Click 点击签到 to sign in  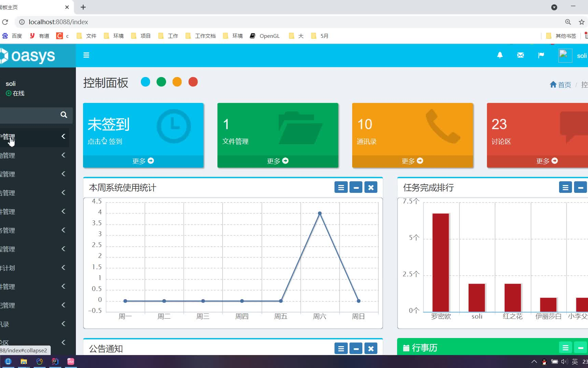pyautogui.click(x=105, y=141)
